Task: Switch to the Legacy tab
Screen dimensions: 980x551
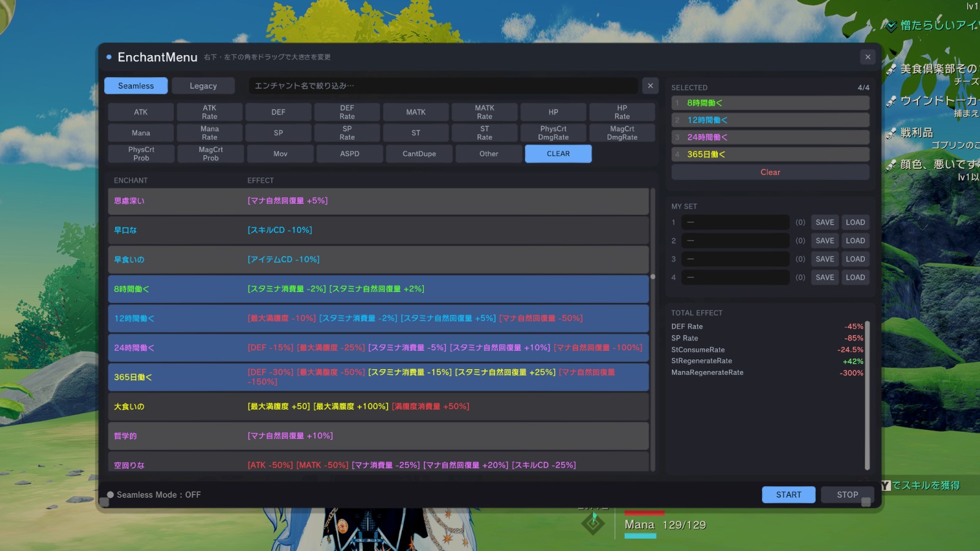Action: [203, 86]
